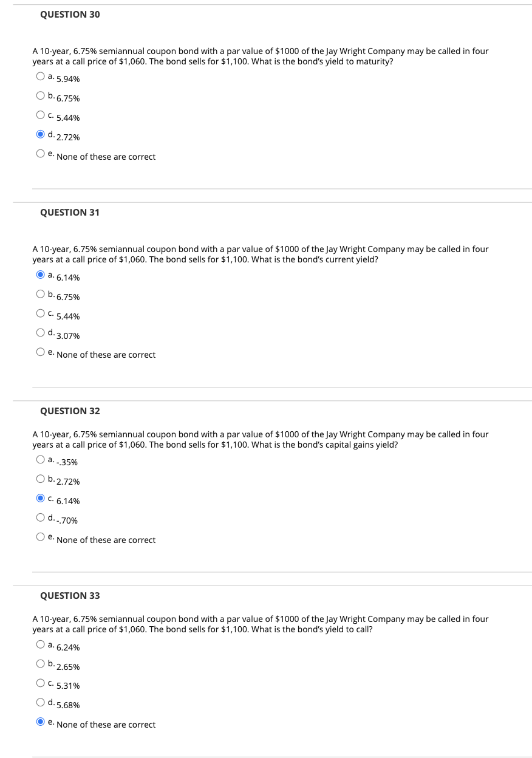
Task: Choose 'None of these are correct' for Question 32
Action: click(40, 536)
